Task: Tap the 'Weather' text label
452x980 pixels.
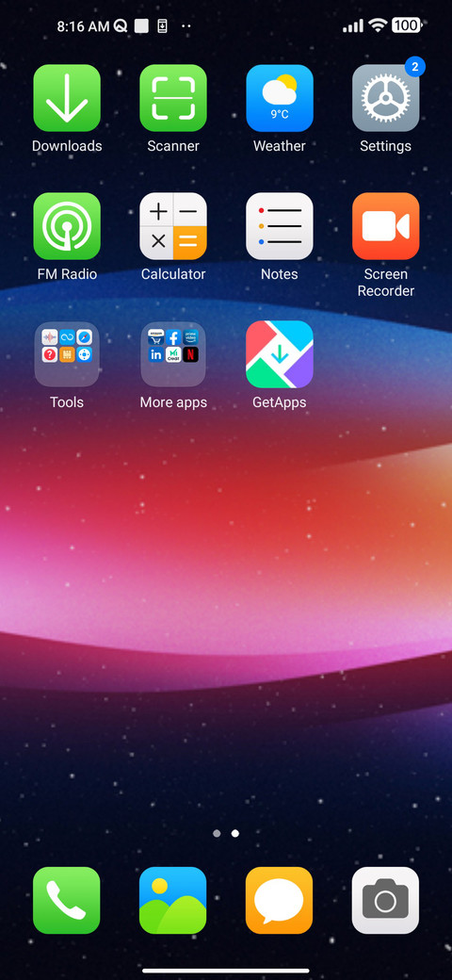Action: pos(279,146)
